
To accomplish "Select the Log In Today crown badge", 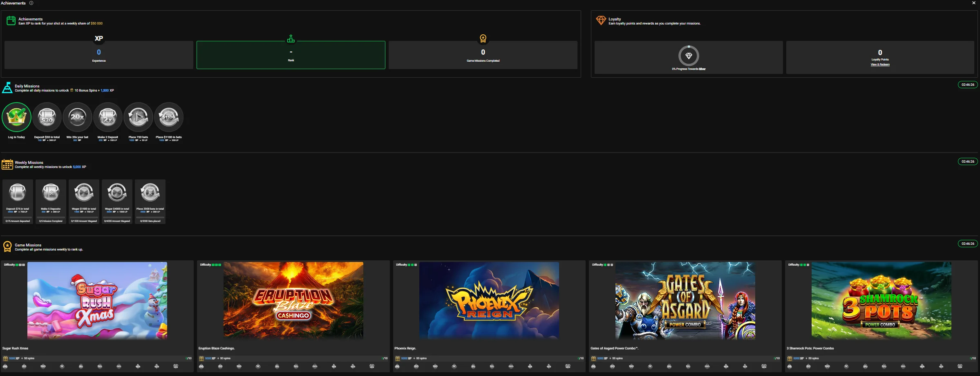I will pos(16,117).
